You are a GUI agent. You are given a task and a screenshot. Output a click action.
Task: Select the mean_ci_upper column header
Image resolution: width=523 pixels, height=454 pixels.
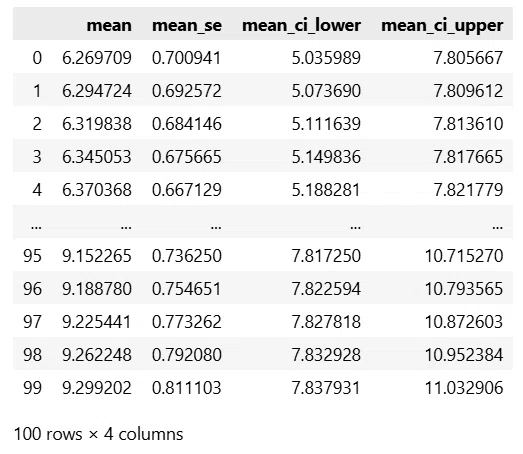coord(442,27)
